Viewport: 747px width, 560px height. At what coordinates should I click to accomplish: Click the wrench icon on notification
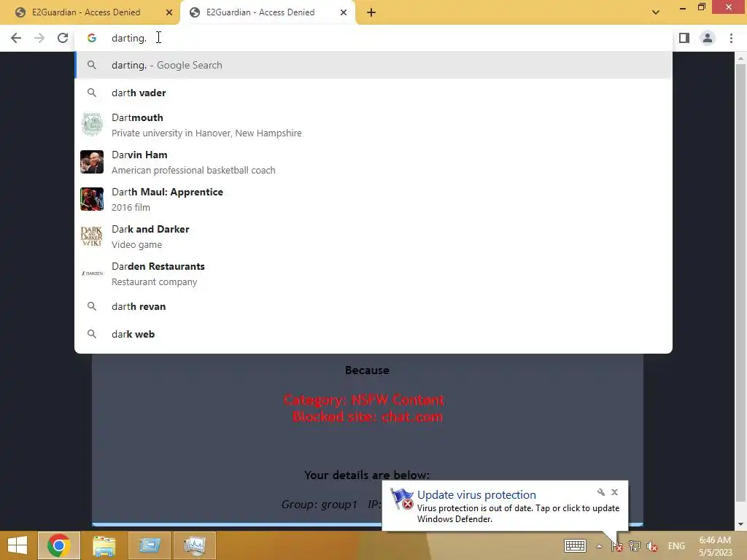601,492
